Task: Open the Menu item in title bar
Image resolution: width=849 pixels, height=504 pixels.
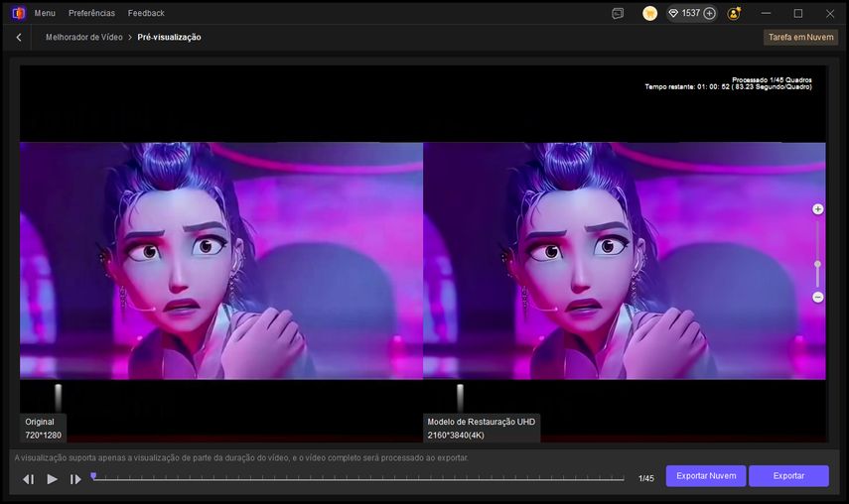Action: (45, 13)
